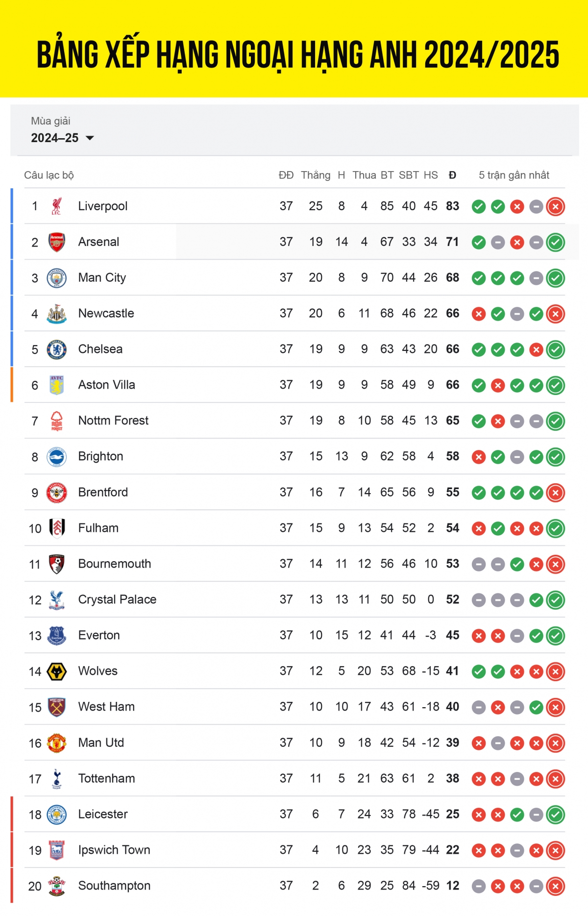Viewport: 588px width, 916px height.
Task: Click the orange qualification bar beside Aston Villa
Action: pyautogui.click(x=12, y=385)
